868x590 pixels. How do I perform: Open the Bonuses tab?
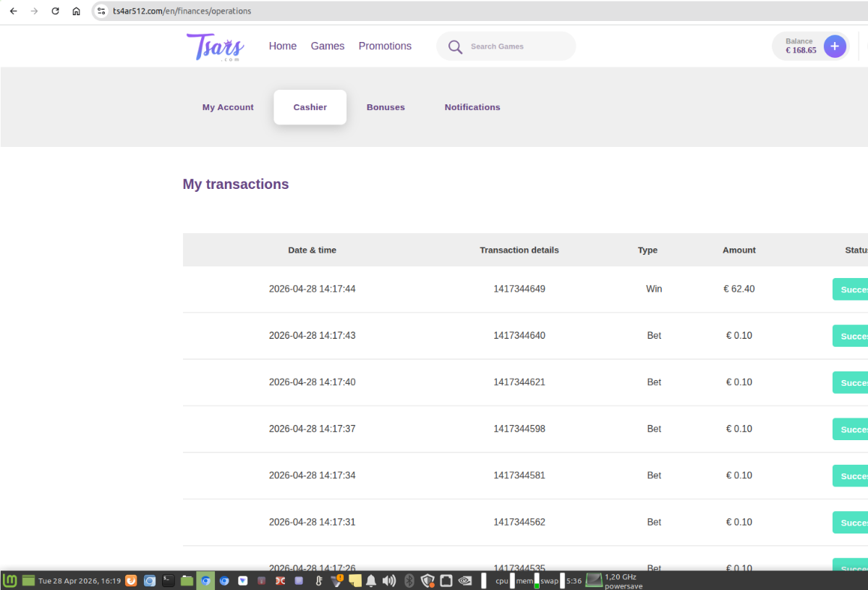point(386,107)
